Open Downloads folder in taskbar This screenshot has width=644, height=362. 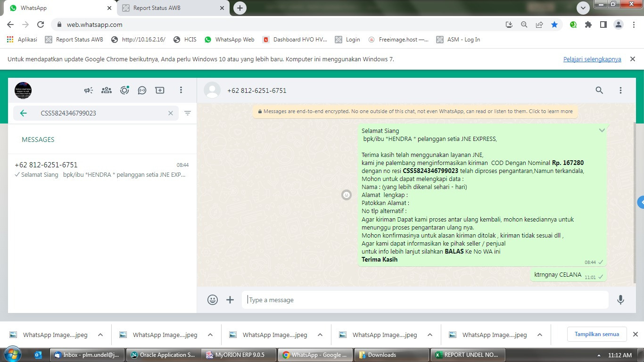391,355
